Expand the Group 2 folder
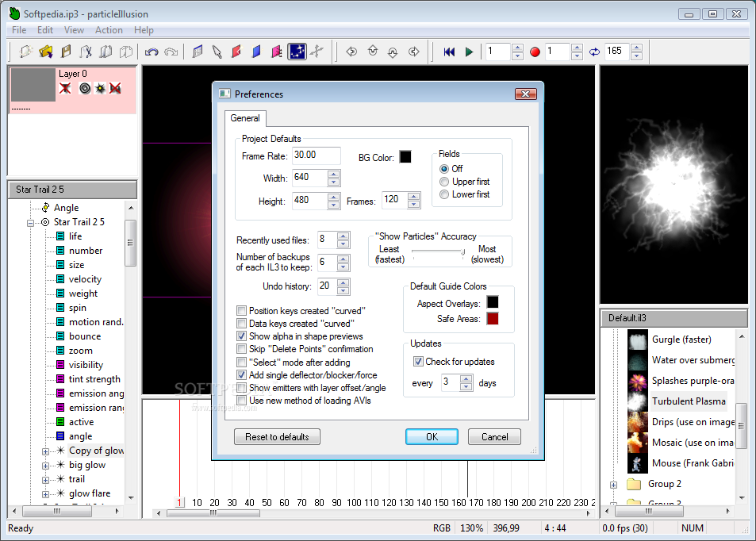Image resolution: width=756 pixels, height=541 pixels. coord(613,484)
